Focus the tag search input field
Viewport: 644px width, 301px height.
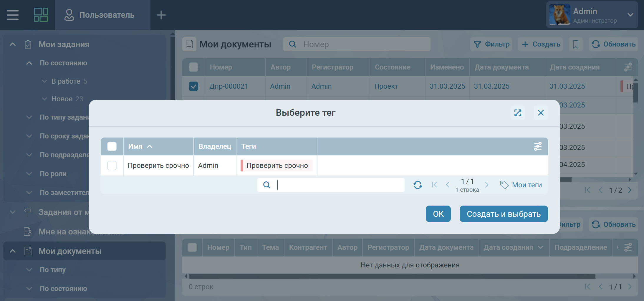[x=339, y=185]
